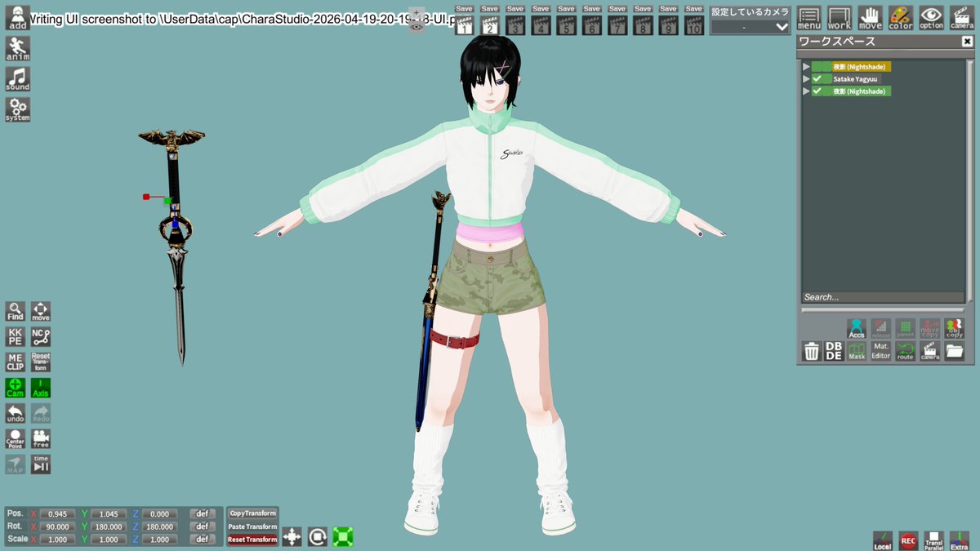Image resolution: width=980 pixels, height=551 pixels.
Task: Click the folder icon in workspace
Action: (x=955, y=352)
